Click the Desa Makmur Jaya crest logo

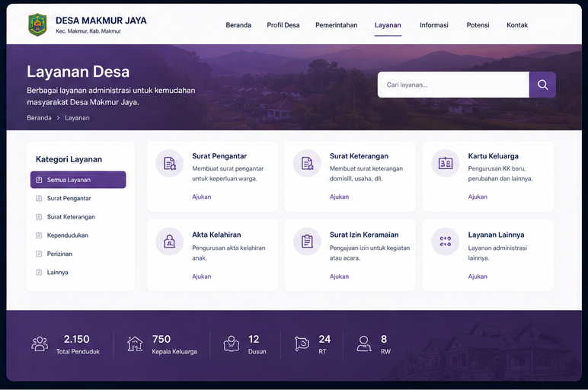click(x=37, y=24)
